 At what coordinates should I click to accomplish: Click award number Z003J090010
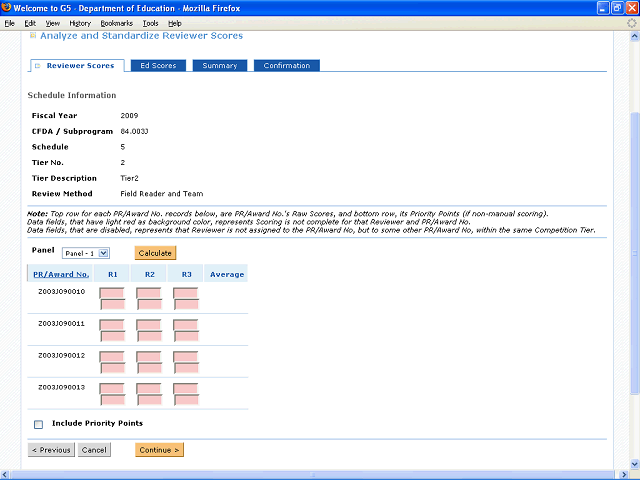(62, 291)
